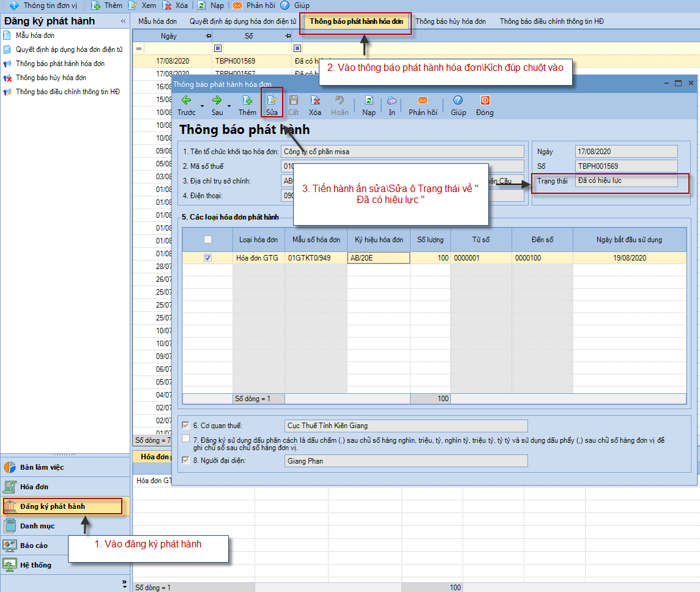
Task: Switch to Quyết định áp dụng hóa đơn điện tử tab
Action: tap(242, 21)
